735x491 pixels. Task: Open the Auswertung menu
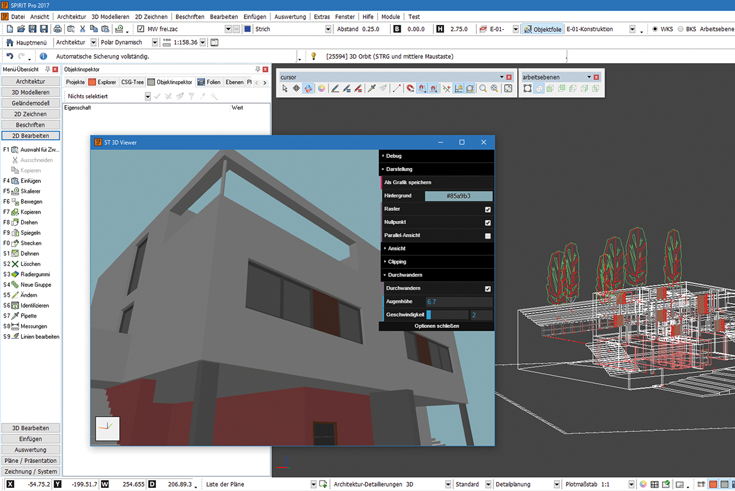290,17
